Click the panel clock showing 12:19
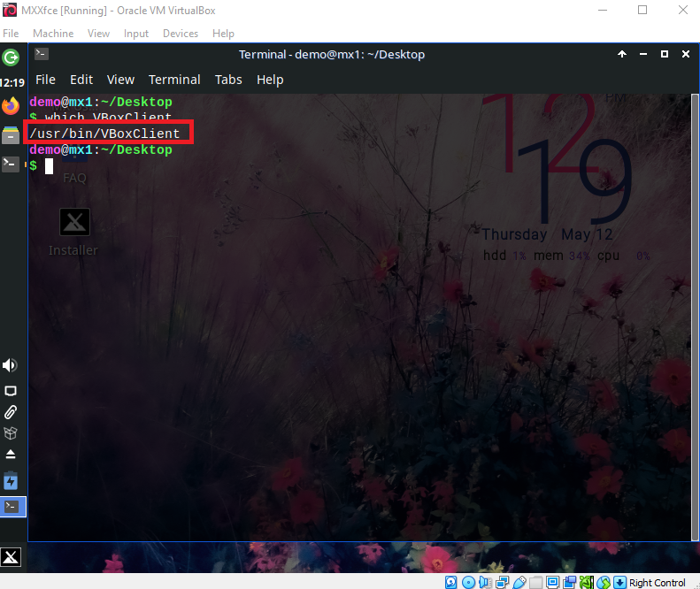Viewport: 700px width, 589px height. [12, 82]
